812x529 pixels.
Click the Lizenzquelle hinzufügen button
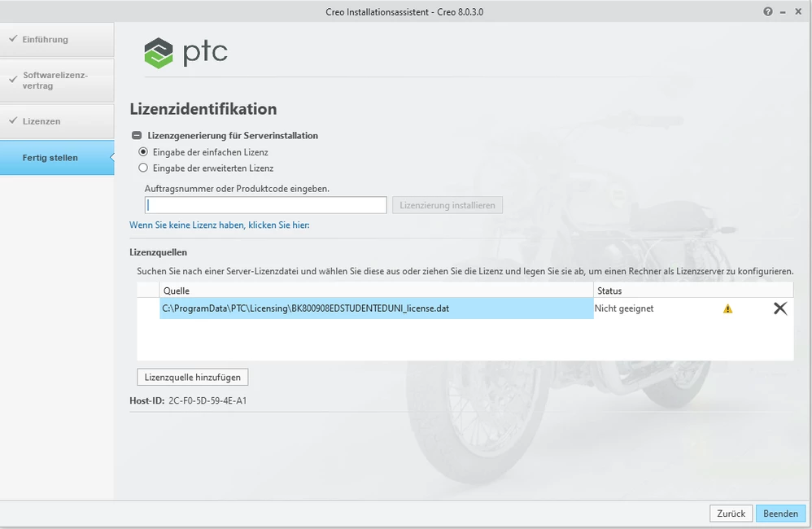pyautogui.click(x=192, y=377)
